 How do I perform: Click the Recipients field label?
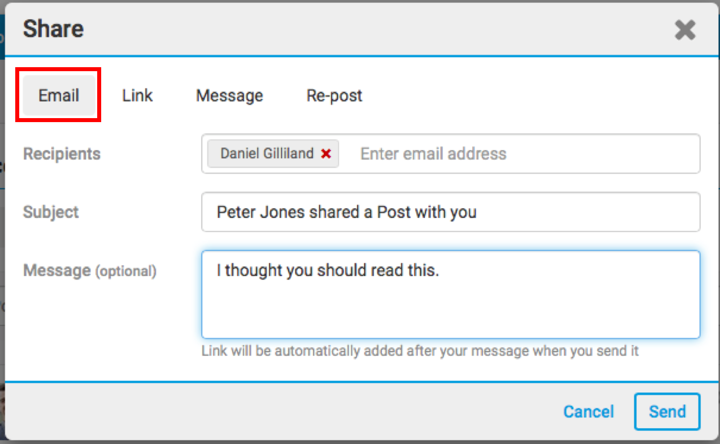click(x=62, y=154)
